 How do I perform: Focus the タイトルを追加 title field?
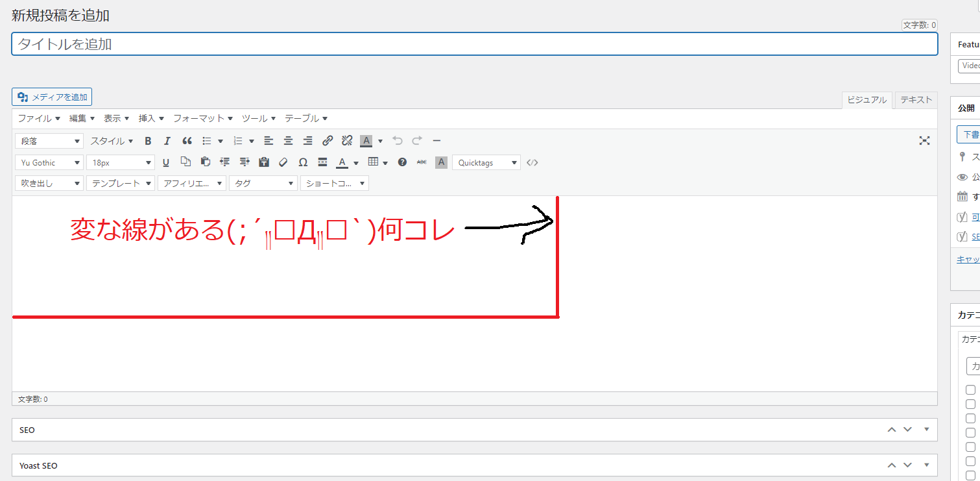(x=475, y=44)
